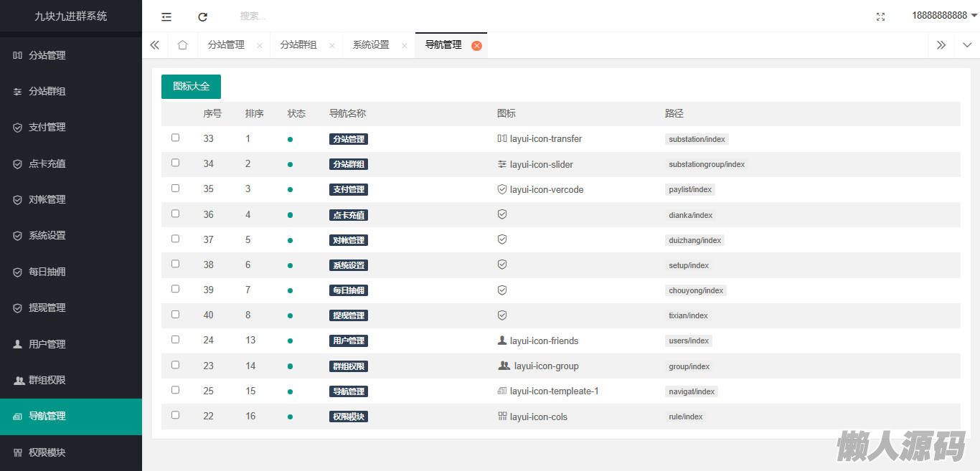
Task: Collapse the sidebar with the menu fold icon
Action: coord(166,16)
